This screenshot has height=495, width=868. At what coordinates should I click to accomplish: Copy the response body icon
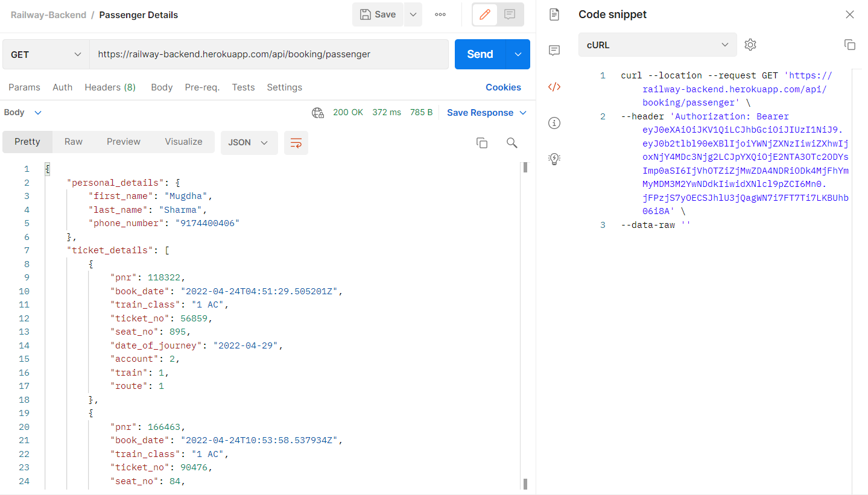pos(482,143)
